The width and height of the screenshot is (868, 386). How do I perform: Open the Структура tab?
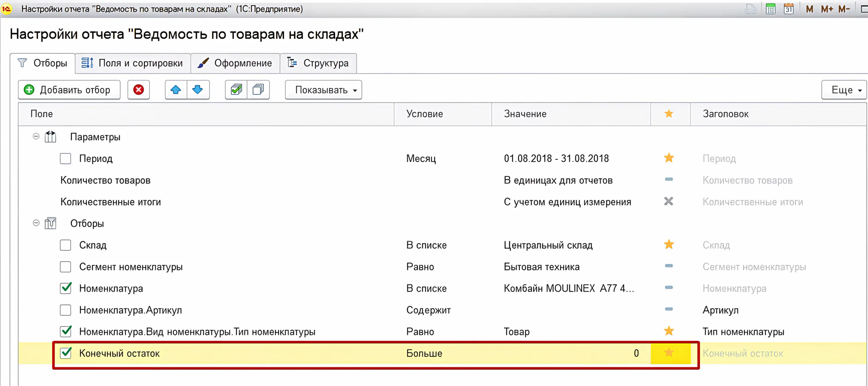pyautogui.click(x=318, y=63)
